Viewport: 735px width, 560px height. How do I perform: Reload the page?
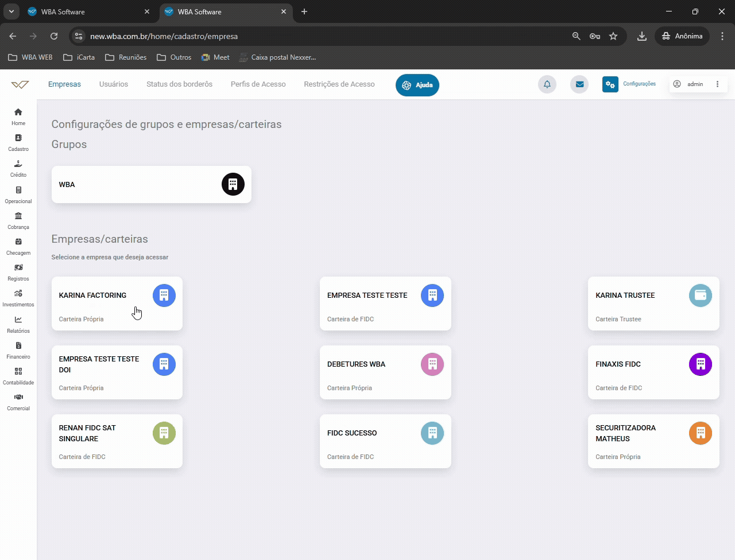coord(54,36)
